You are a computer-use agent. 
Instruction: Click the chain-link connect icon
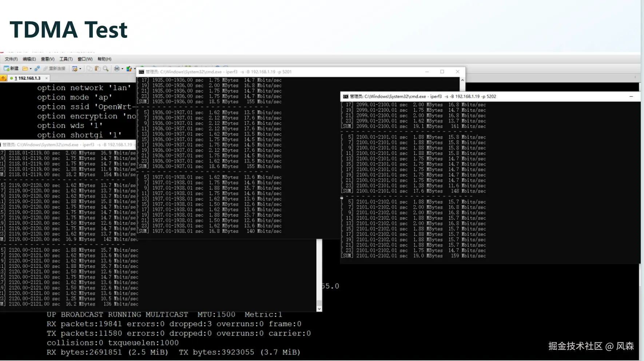(x=37, y=68)
